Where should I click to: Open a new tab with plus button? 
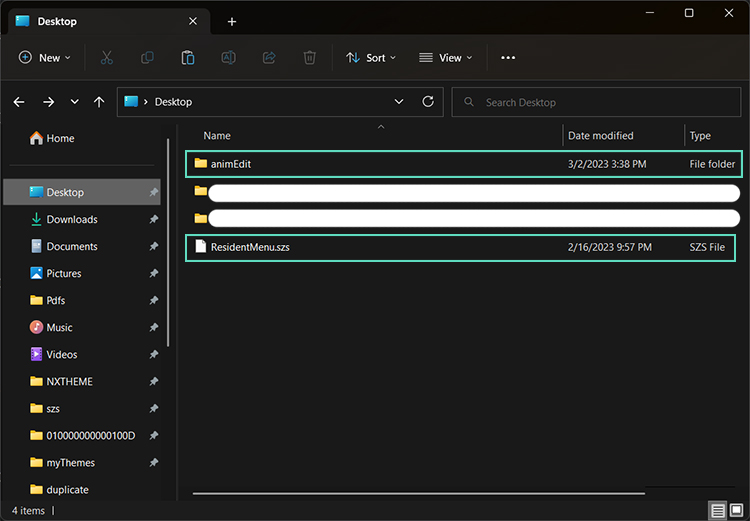[x=232, y=21]
